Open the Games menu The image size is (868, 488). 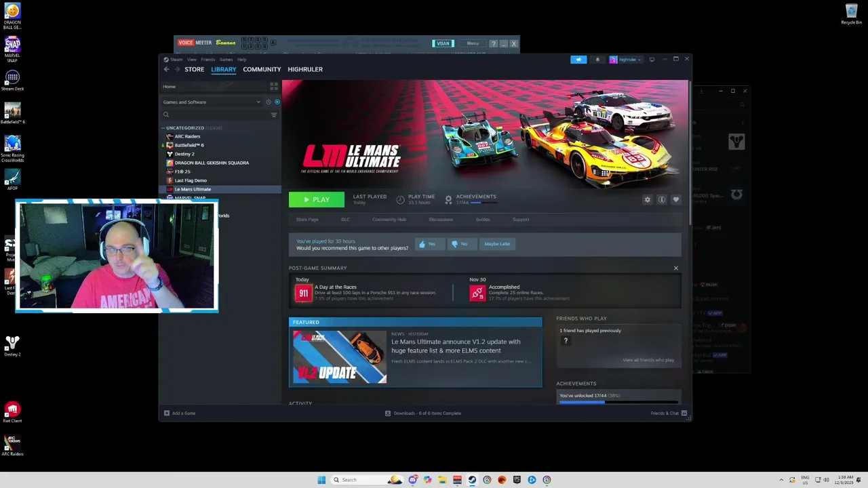(x=226, y=60)
